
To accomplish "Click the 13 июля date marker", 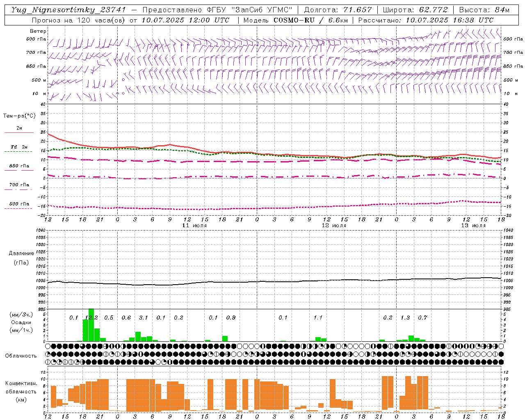I will 473,226.
